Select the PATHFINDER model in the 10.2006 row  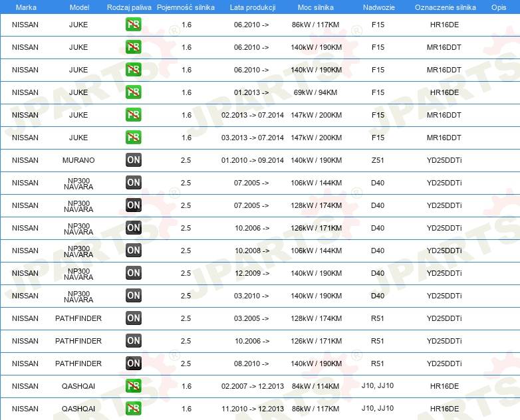pyautogui.click(x=78, y=341)
